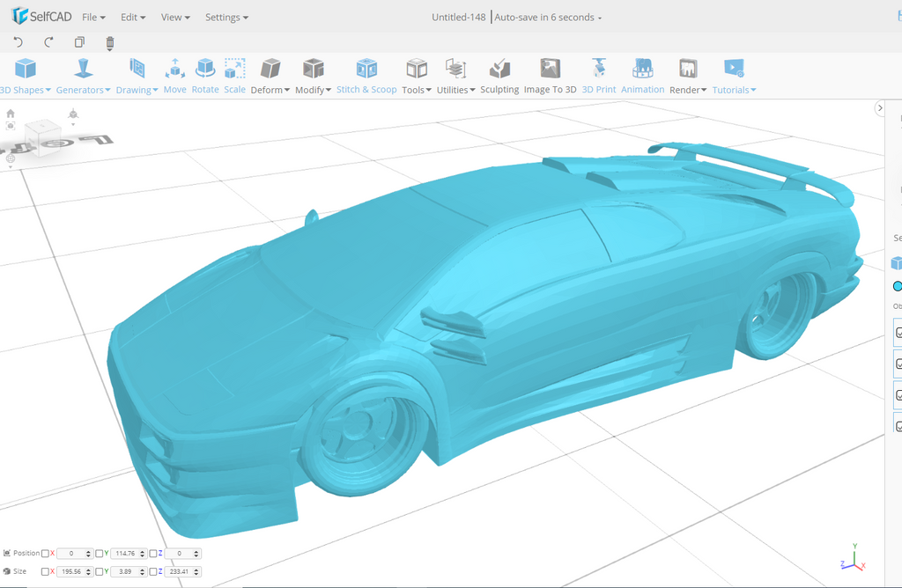Open the Deform dropdown menu

point(270,90)
